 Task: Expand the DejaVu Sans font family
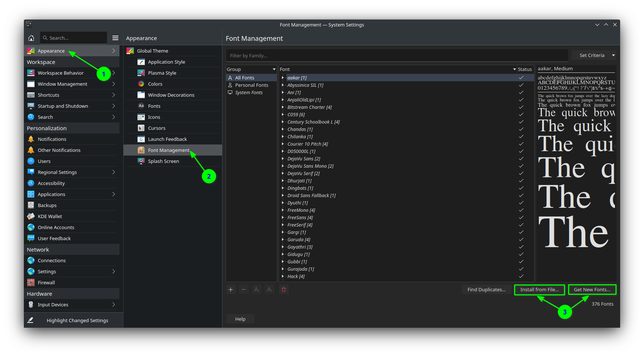[x=283, y=159]
